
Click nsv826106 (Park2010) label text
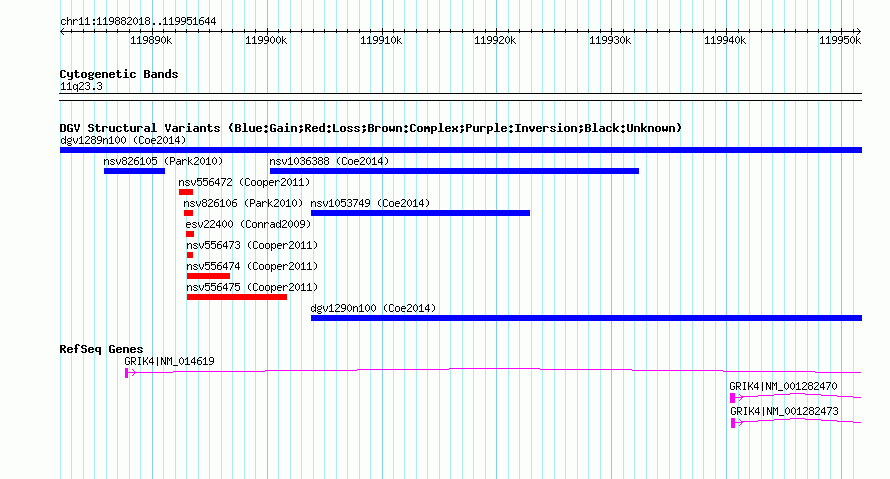(x=243, y=203)
